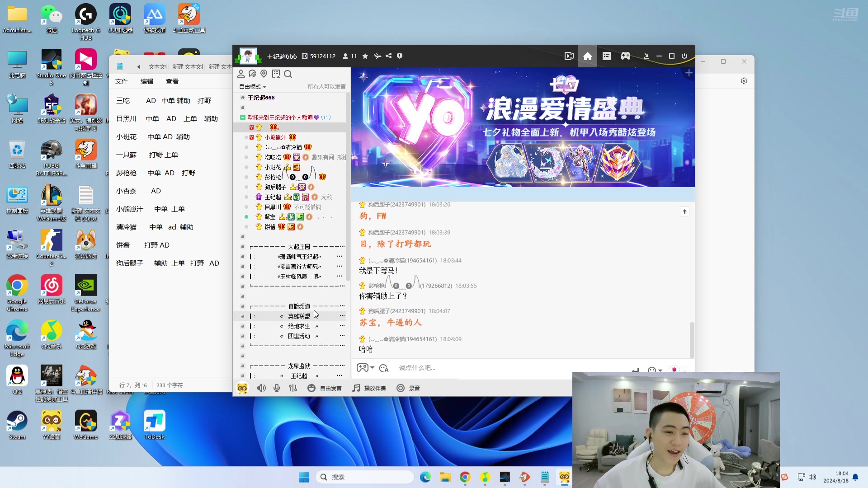Select user 小熊崽汁 in member list

pos(275,137)
